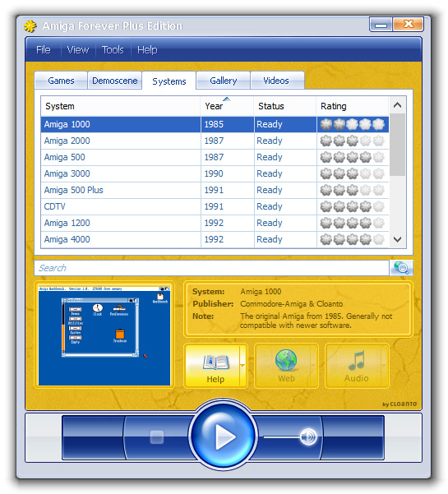Screen dimensions: 448x494
Task: Click the rating stars of Amiga 1000
Action: pos(352,124)
